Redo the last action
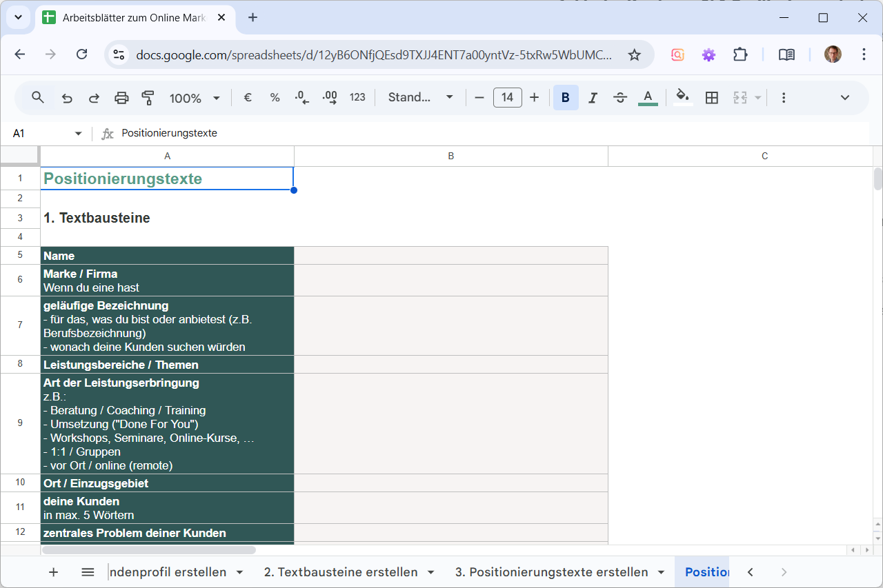 tap(94, 98)
